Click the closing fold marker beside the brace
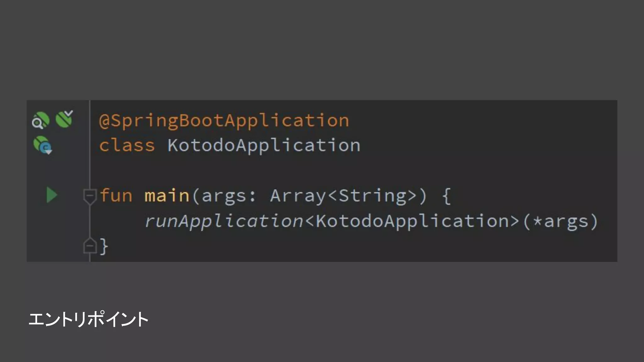 (90, 246)
